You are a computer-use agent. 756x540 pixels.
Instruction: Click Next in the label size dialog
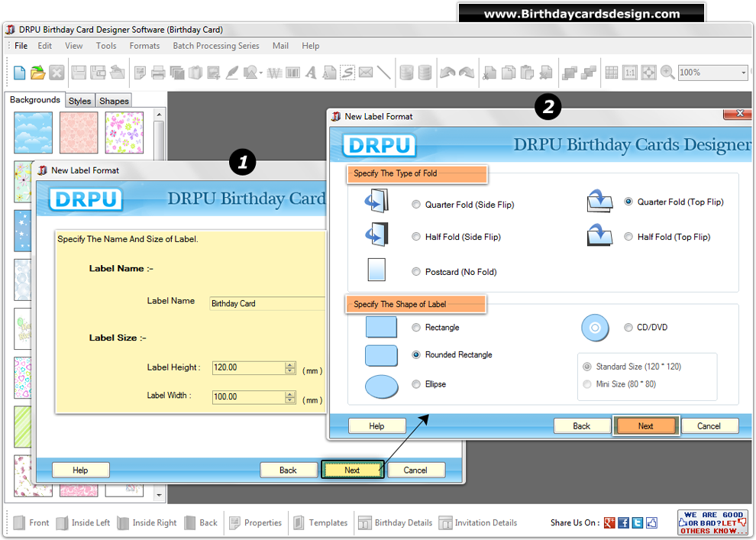[x=353, y=470]
